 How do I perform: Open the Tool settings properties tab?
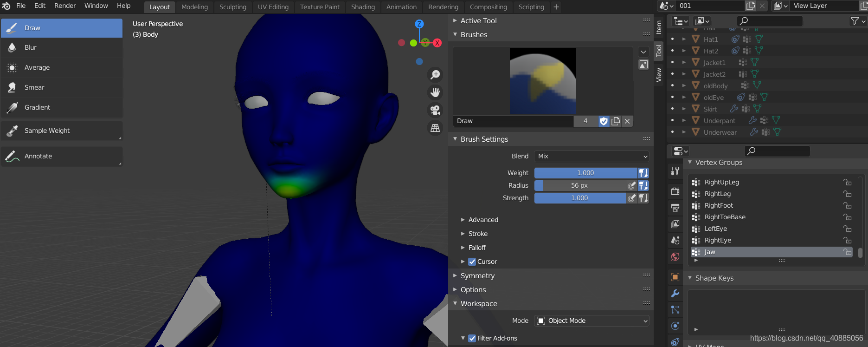pyautogui.click(x=675, y=171)
